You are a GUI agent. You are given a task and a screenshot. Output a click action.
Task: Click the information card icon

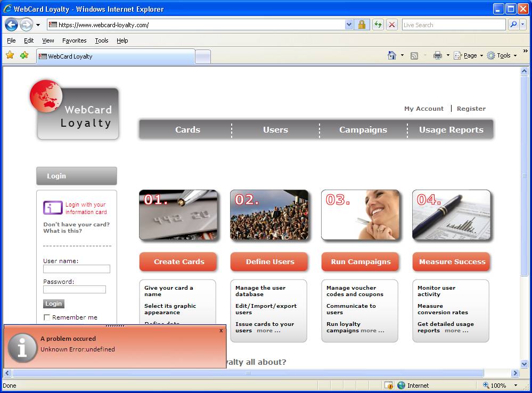[x=53, y=208]
